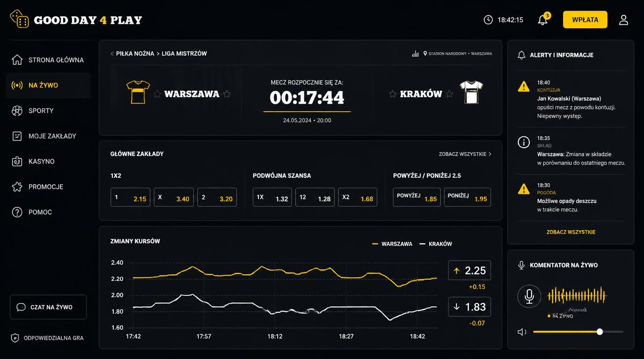Click the warning icon for the 18:40 Kontuzja alert

tap(524, 86)
